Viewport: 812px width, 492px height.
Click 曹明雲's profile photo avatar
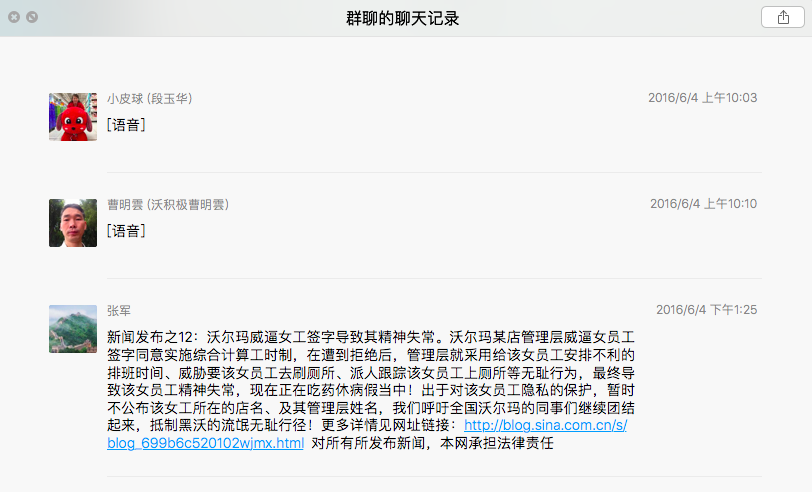73,223
